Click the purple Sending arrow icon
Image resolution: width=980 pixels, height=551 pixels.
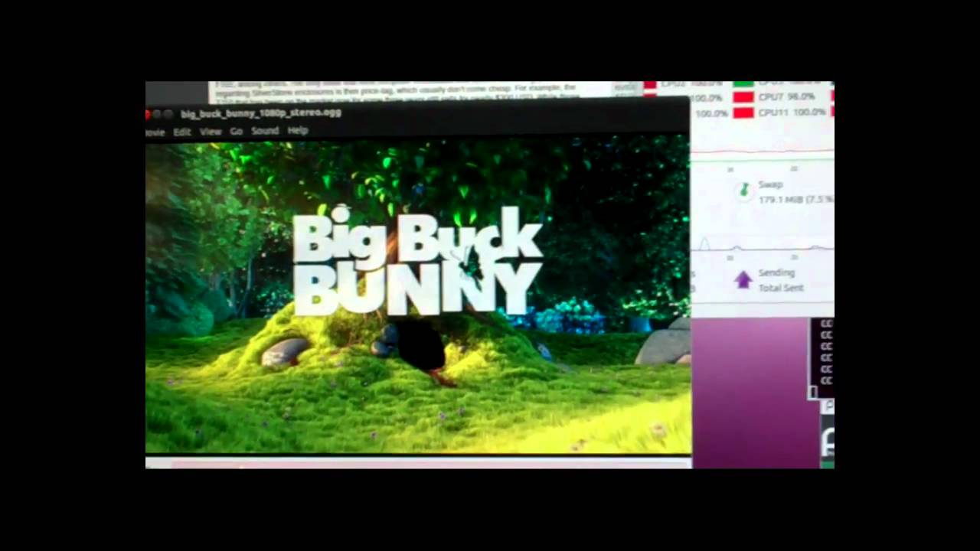(x=743, y=279)
